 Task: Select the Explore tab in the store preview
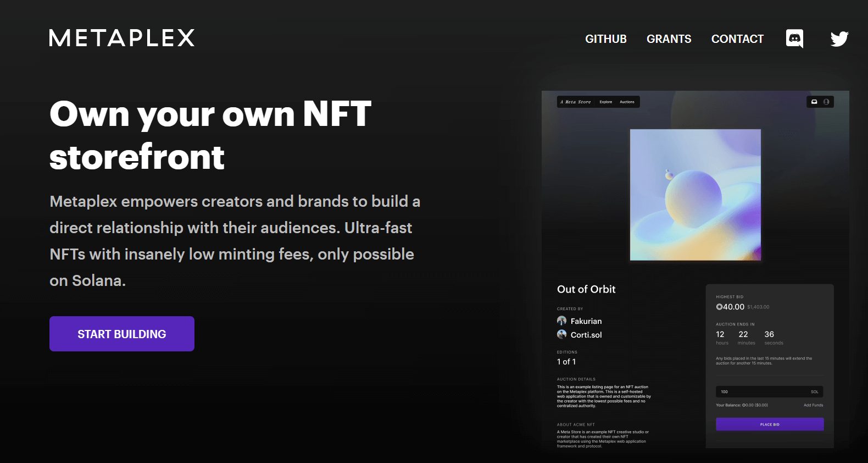tap(605, 102)
